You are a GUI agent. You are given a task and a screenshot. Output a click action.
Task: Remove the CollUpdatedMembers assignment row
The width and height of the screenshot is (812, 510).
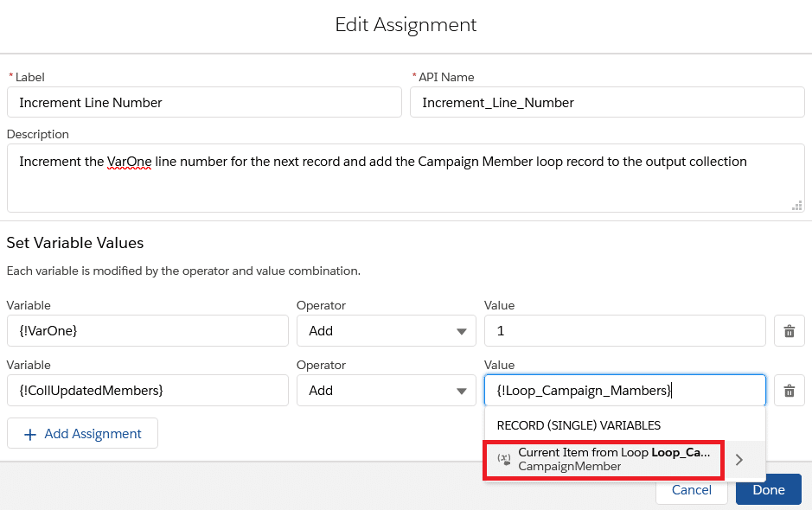coord(789,390)
